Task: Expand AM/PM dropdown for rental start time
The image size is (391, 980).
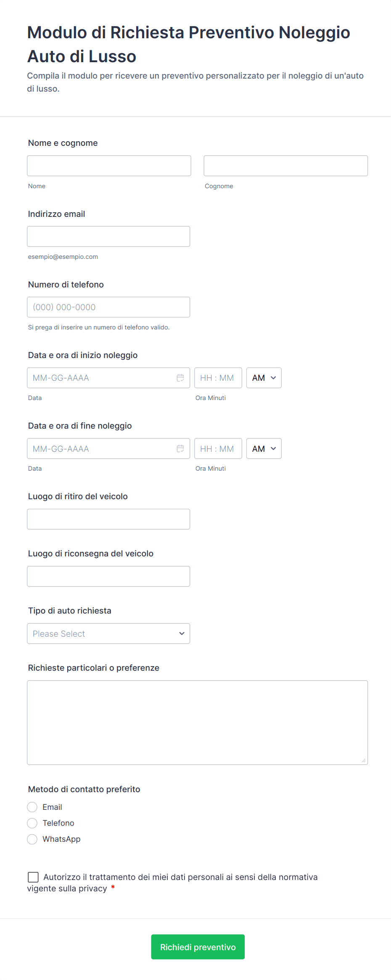Action: tap(264, 378)
